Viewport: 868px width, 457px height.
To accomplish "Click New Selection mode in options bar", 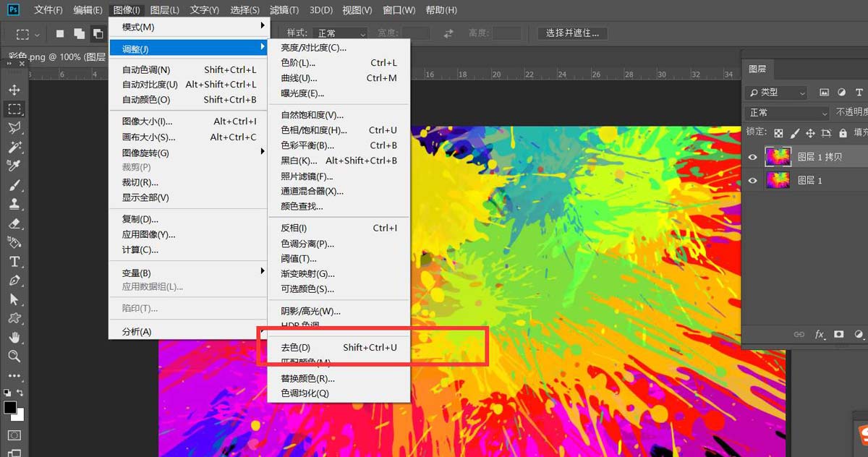I will 60,33.
